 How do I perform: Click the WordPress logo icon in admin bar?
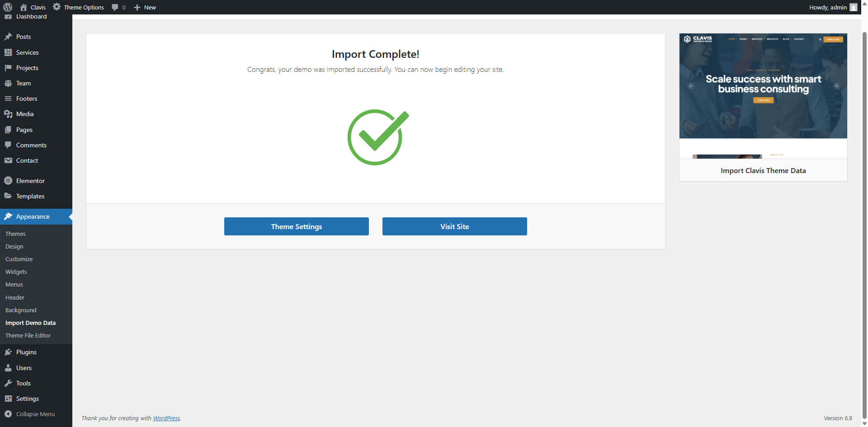pos(8,7)
